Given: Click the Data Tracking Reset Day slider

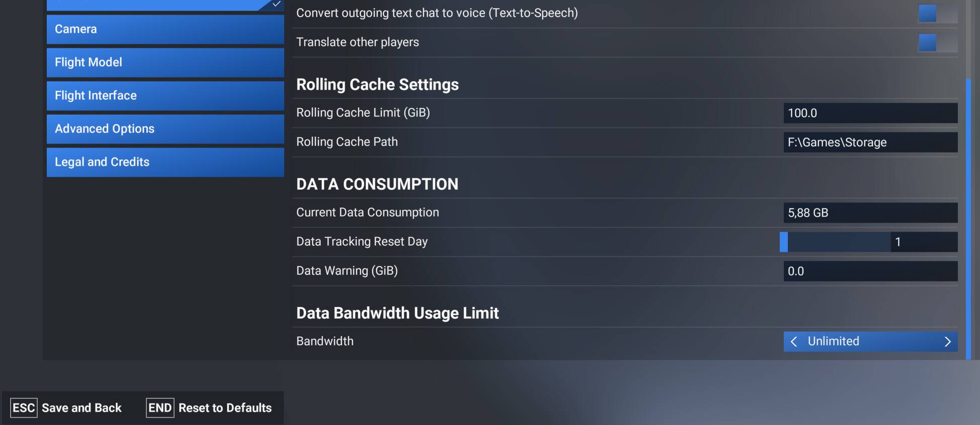Looking at the screenshot, I should [x=835, y=242].
